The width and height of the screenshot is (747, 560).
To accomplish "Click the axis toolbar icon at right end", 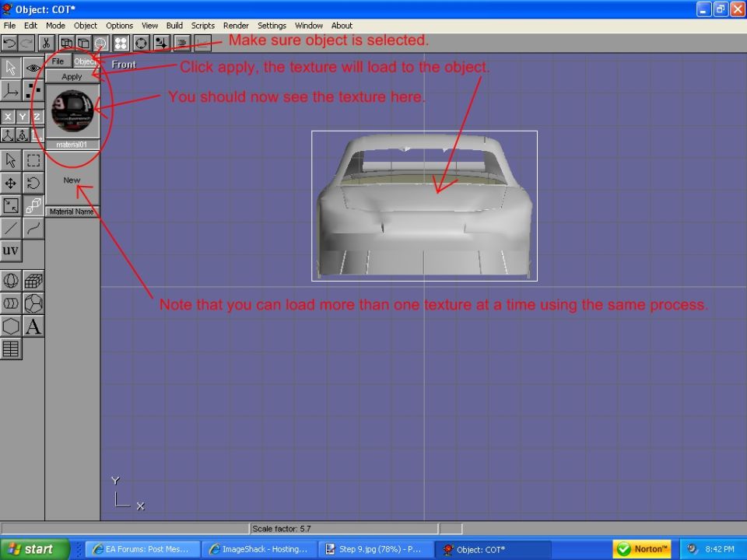I will (202, 44).
